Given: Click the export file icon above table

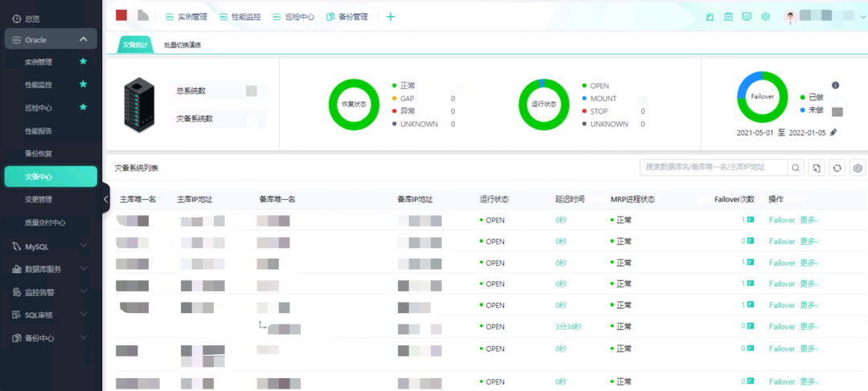Looking at the screenshot, I should pos(816,168).
